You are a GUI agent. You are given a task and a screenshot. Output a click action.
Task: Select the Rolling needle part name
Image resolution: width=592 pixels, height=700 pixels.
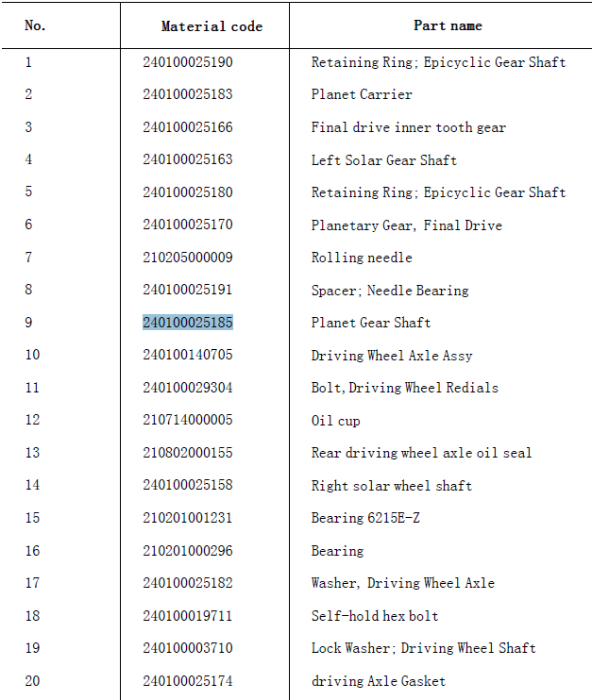pyautogui.click(x=362, y=258)
